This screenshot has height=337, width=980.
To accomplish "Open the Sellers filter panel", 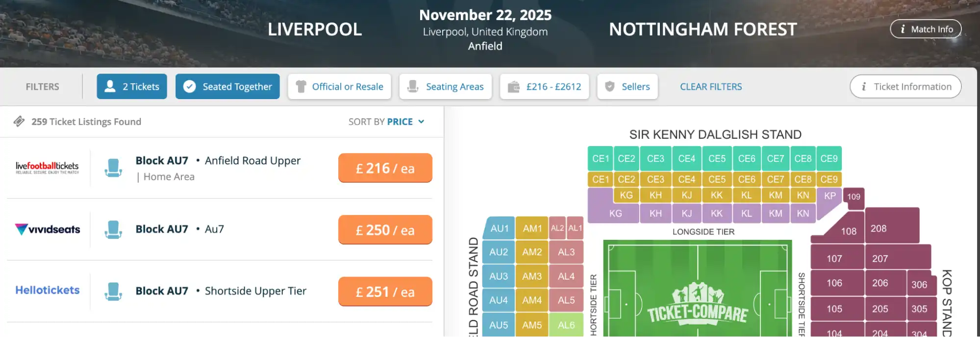I will click(x=628, y=86).
